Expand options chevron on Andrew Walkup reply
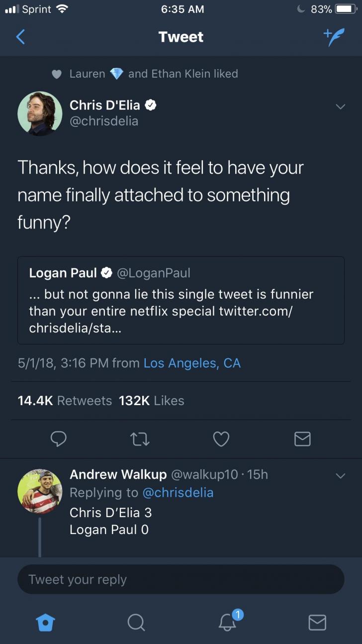Image resolution: width=362 pixels, height=644 pixels. tap(340, 476)
